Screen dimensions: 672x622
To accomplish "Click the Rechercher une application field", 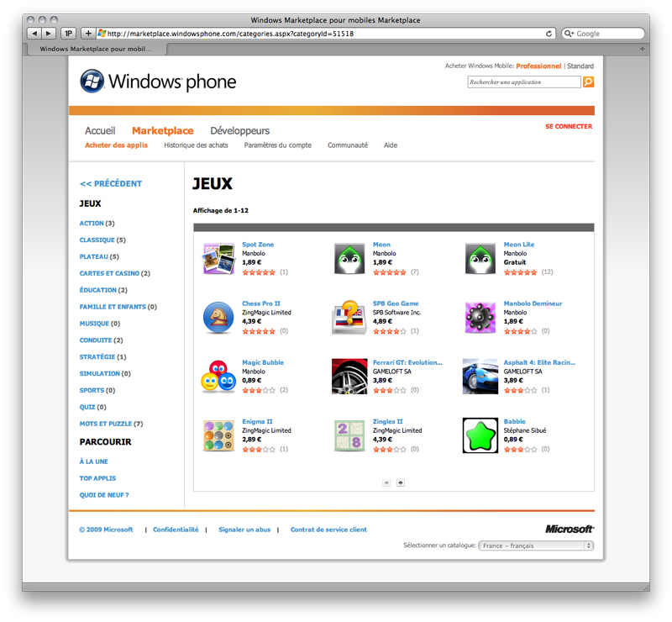I will pos(524,82).
